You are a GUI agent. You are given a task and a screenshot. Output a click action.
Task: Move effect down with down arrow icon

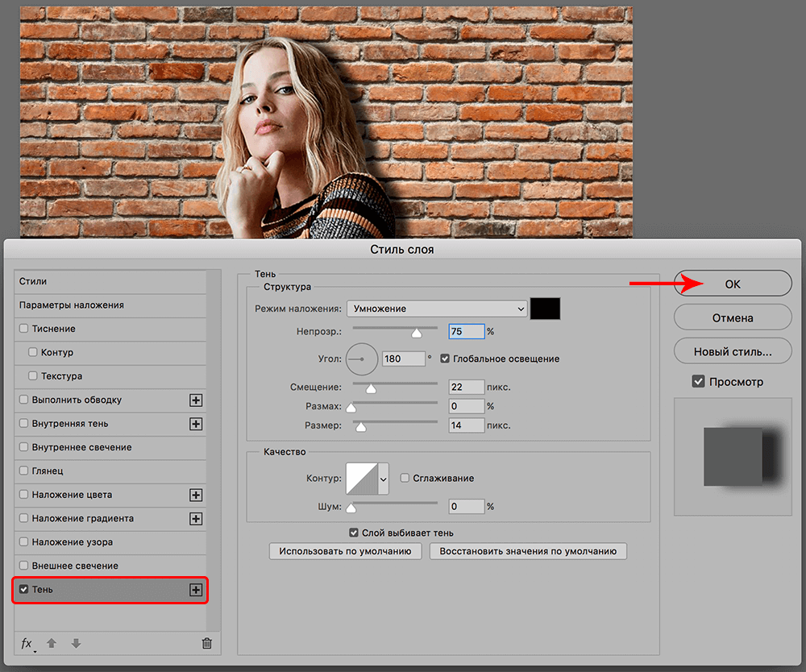[76, 643]
